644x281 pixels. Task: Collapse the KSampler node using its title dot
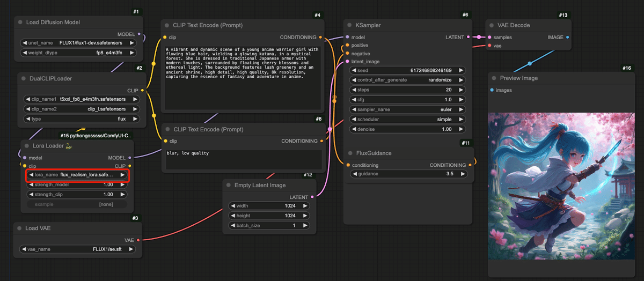pyautogui.click(x=348, y=25)
